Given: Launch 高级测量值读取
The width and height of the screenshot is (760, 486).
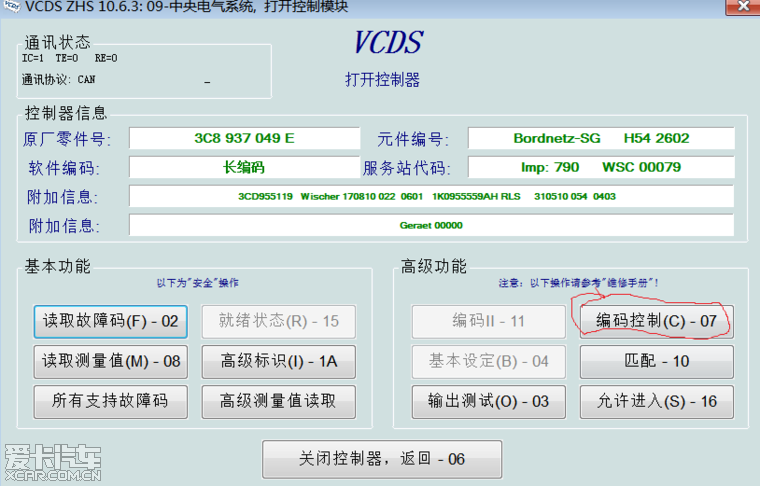Looking at the screenshot, I should coord(279,401).
